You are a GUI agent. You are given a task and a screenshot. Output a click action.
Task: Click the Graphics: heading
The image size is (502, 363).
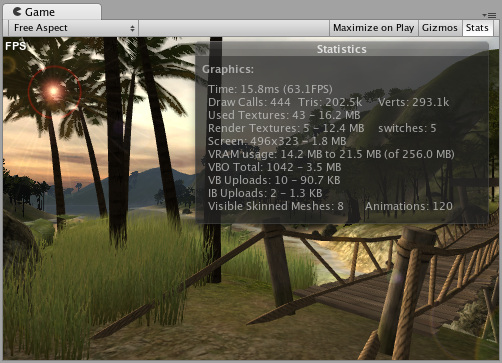[x=228, y=69]
